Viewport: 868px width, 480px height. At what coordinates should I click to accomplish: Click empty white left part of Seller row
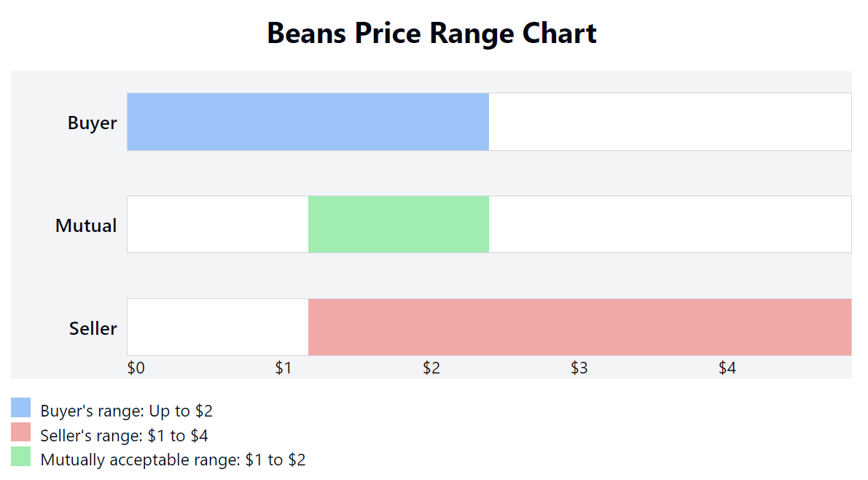217,327
